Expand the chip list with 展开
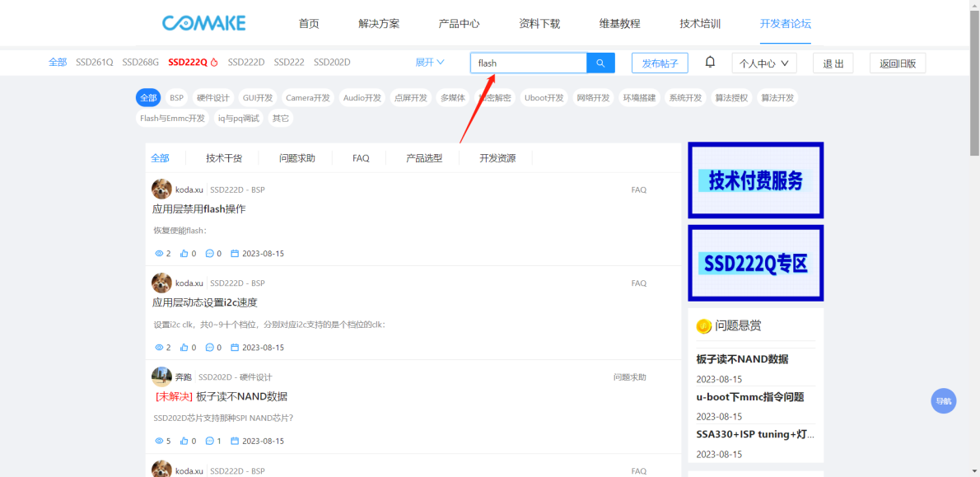This screenshot has width=980, height=477. point(429,63)
